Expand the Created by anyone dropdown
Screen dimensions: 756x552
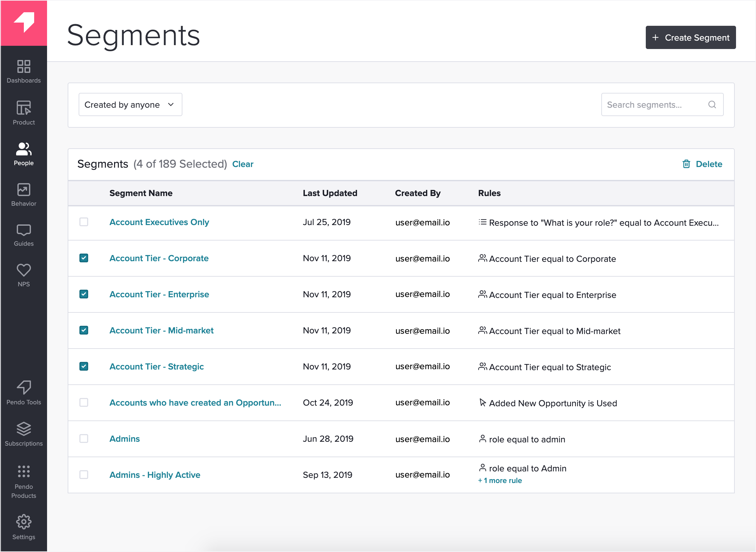131,104
